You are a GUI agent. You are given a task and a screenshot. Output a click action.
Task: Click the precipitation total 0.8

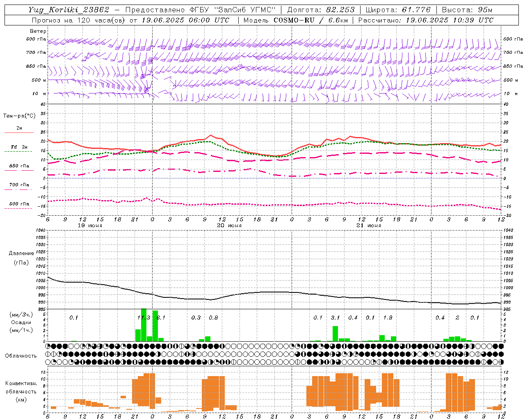click(x=213, y=317)
